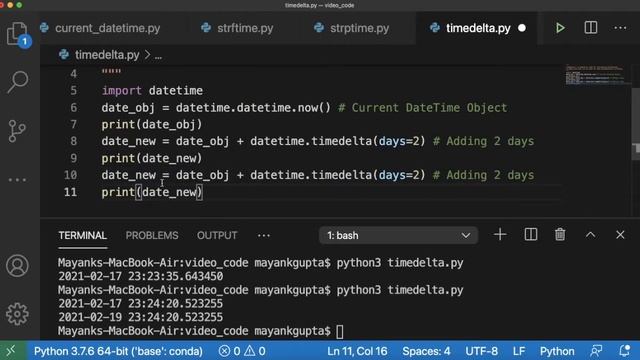Screen dimensions: 640x360
Task: Click the errors count in status bar
Action: pos(229,351)
